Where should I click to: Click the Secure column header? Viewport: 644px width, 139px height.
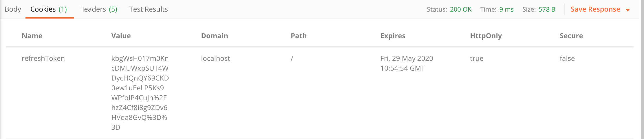click(571, 36)
